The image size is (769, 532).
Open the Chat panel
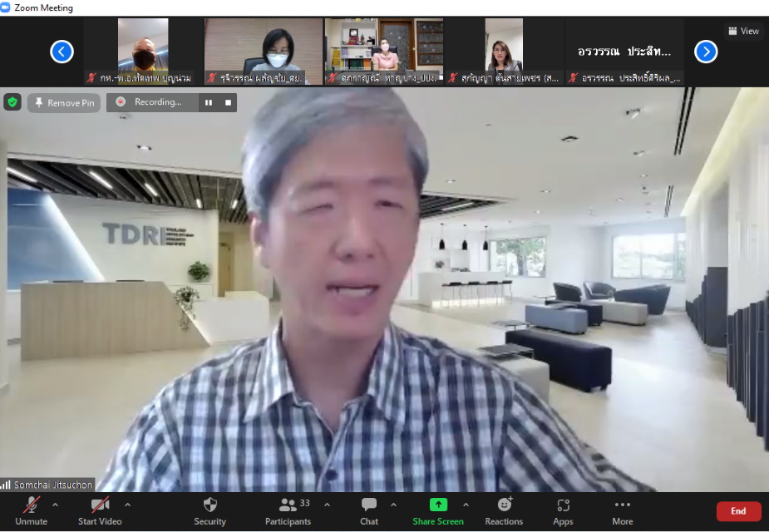click(369, 511)
